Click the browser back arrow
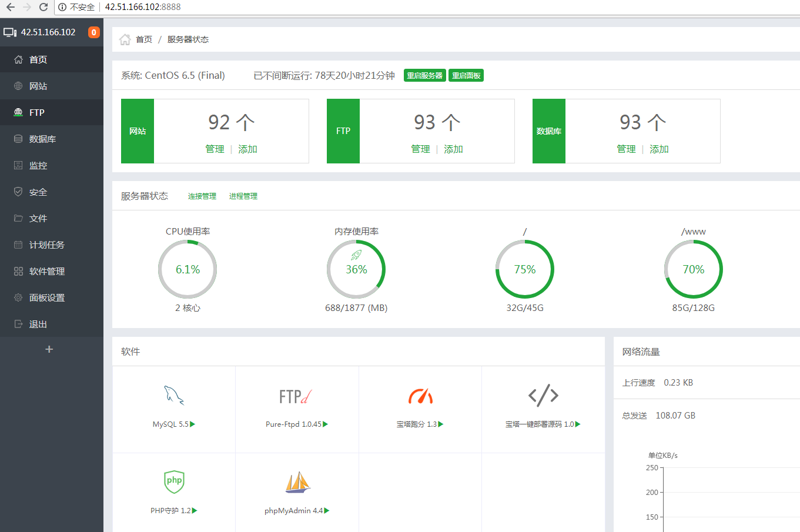 coord(10,7)
